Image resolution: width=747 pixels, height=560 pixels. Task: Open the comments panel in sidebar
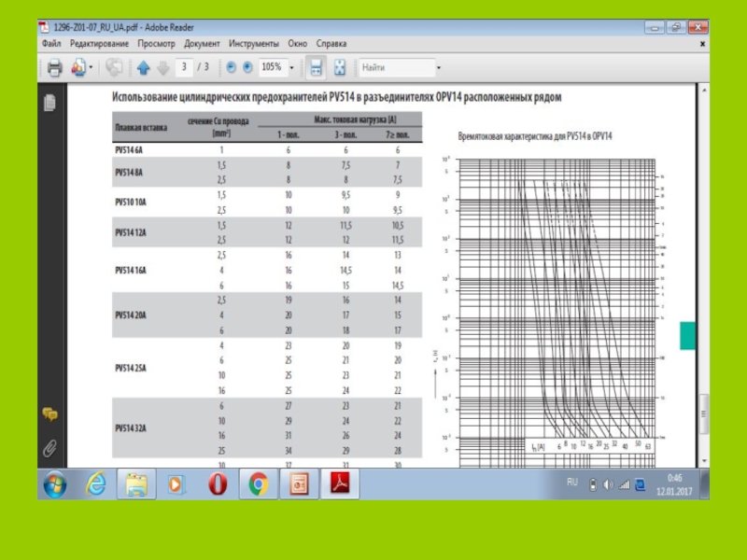tap(49, 413)
